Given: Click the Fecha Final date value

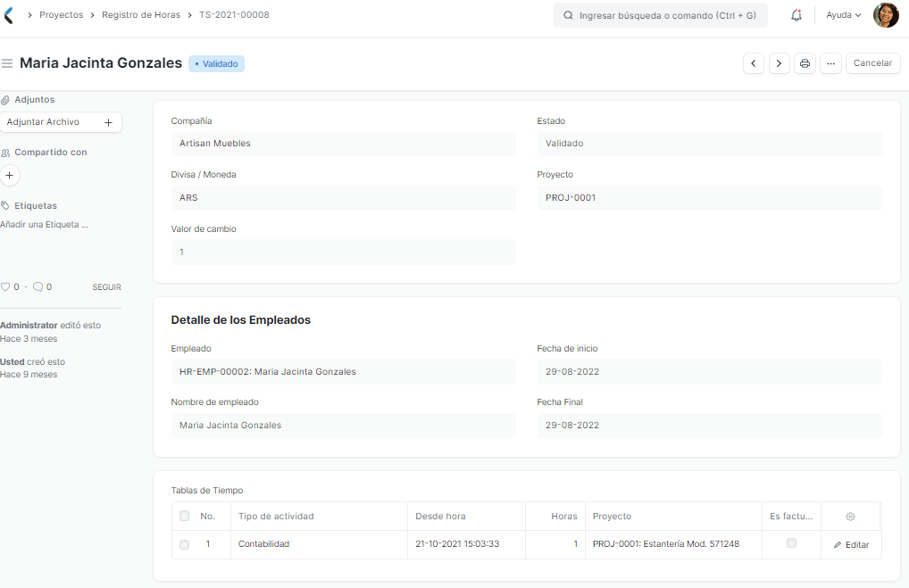Looking at the screenshot, I should (x=710, y=426).
